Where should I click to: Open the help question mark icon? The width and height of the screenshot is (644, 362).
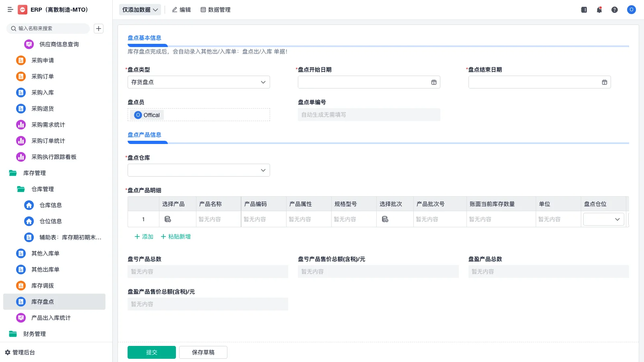615,10
